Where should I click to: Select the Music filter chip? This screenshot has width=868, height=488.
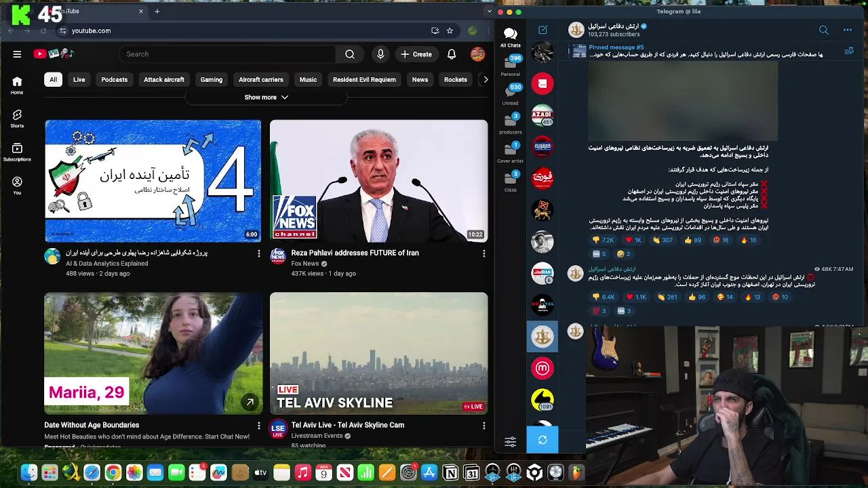click(308, 80)
